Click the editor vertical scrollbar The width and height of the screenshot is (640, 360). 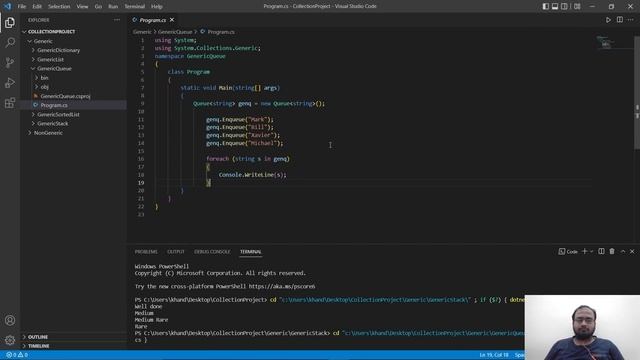coord(637,93)
